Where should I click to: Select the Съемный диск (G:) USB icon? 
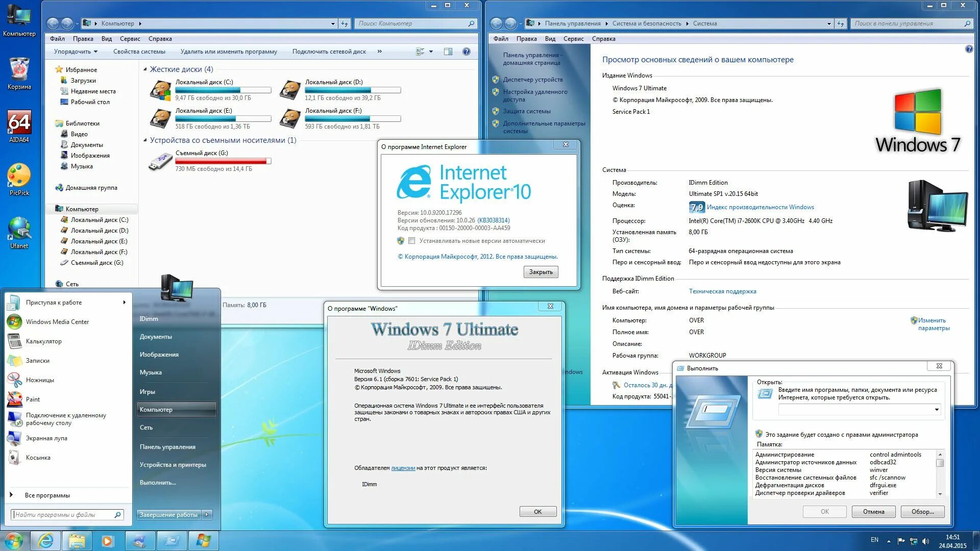(160, 161)
